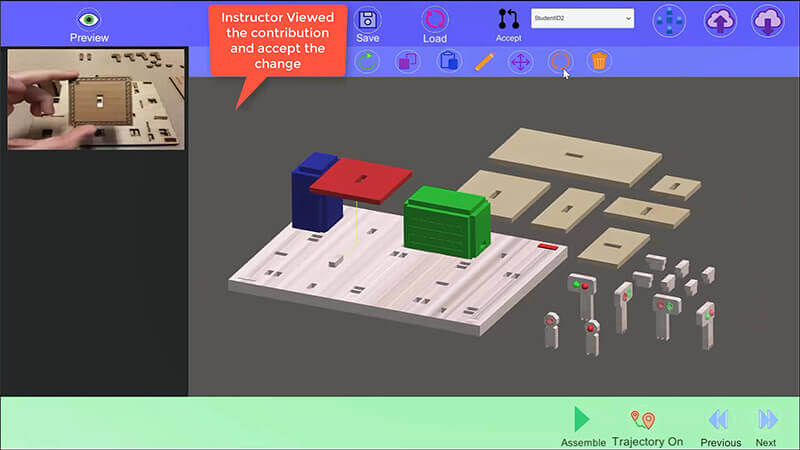800x450 pixels.
Task: Open the StudentID2 dropdown
Action: pyautogui.click(x=582, y=18)
